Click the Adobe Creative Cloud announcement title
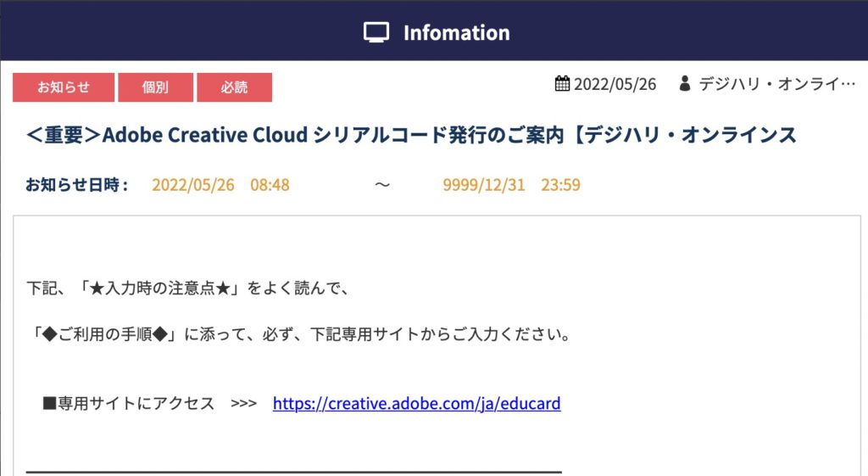 click(x=411, y=135)
